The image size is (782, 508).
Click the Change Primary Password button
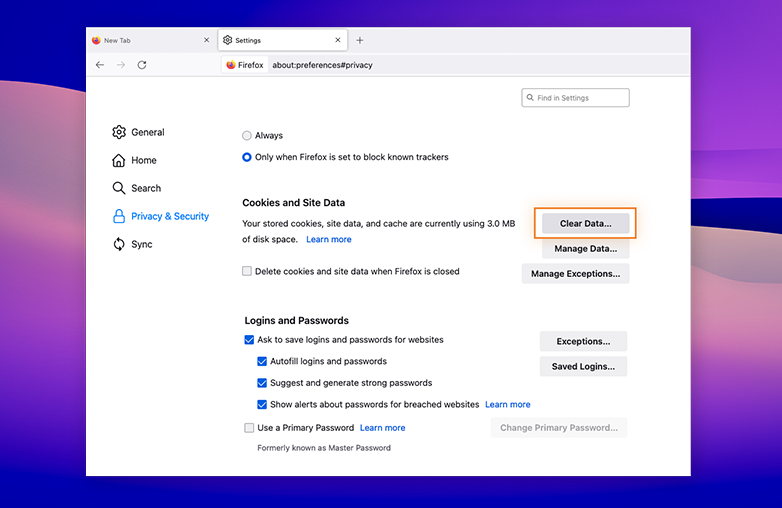tap(559, 428)
